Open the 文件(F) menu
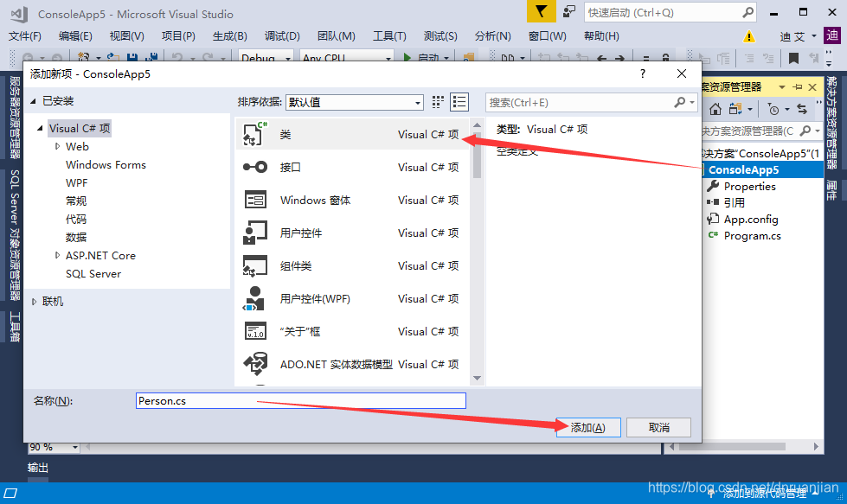Viewport: 847px width, 504px height. click(x=25, y=36)
